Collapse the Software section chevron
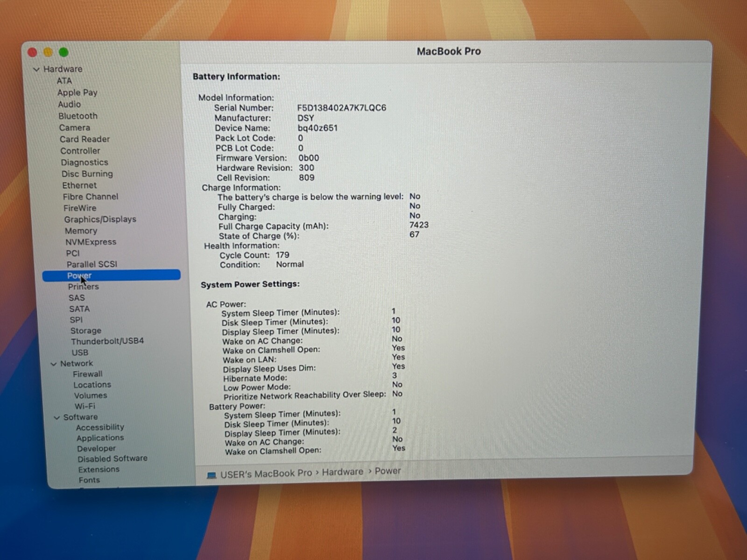 57,418
